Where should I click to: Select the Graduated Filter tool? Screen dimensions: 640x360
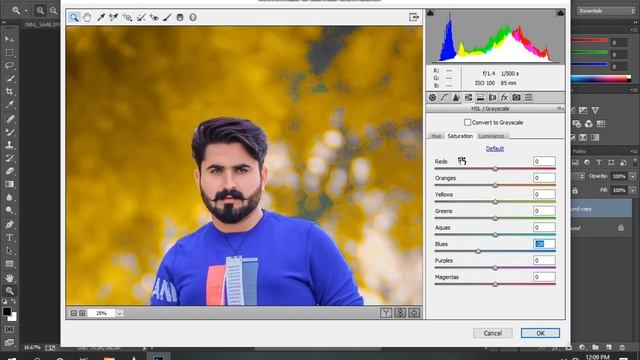click(180, 17)
